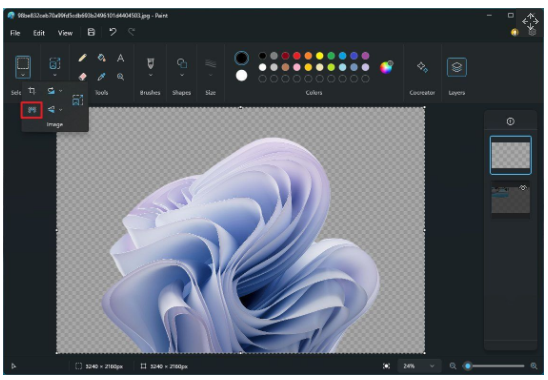Click the add new layer button

tap(510, 121)
